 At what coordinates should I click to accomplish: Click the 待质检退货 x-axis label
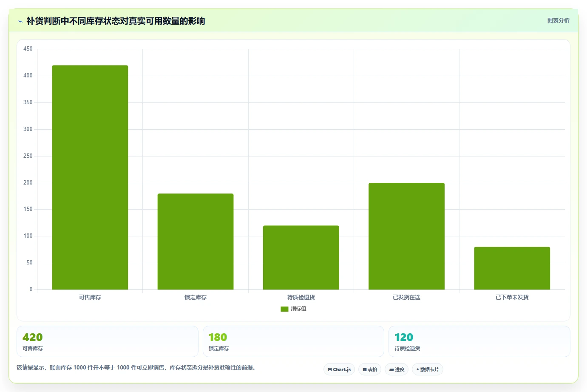301,298
